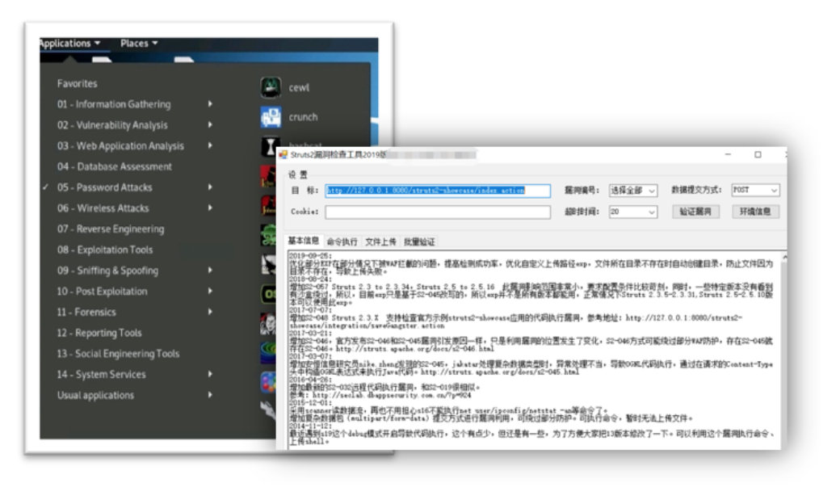Choose 04 - Database Assessment category
The height and width of the screenshot is (504, 840).
pos(115,166)
